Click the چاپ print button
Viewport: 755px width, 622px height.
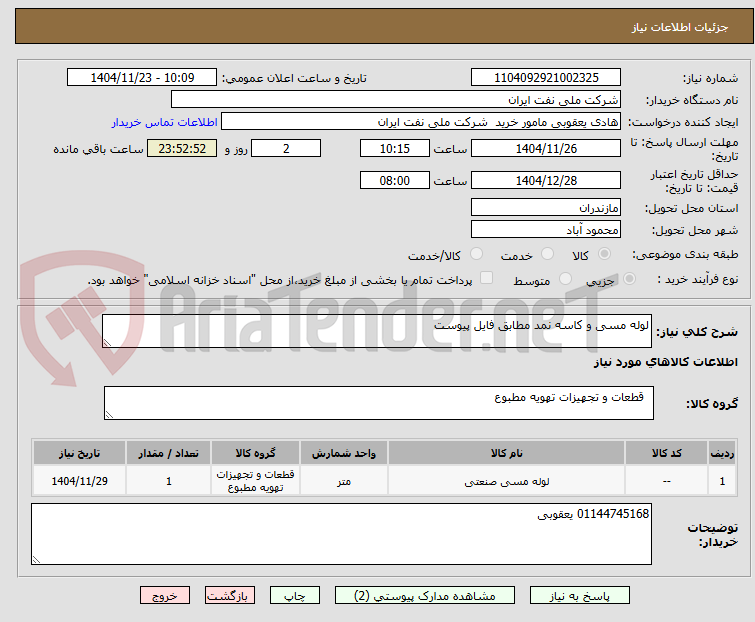click(295, 596)
